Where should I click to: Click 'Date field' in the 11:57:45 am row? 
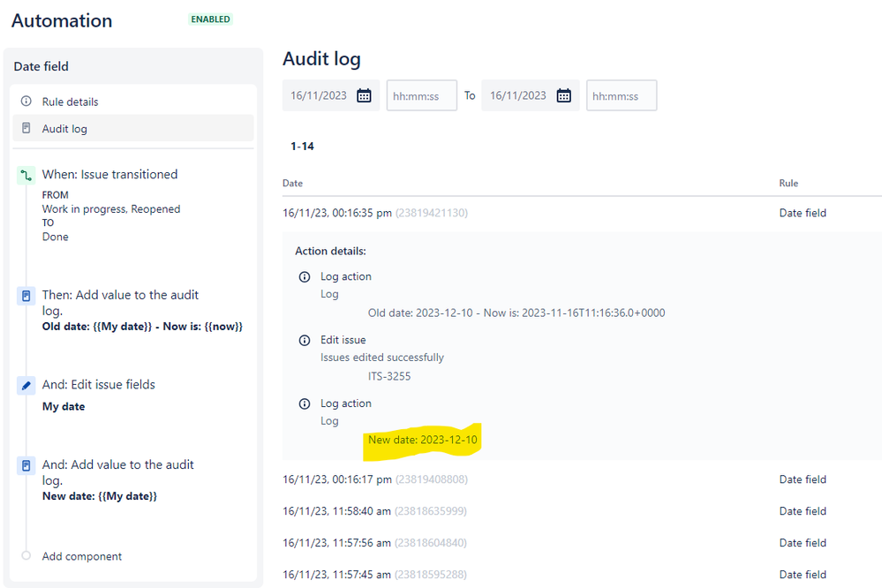point(803,575)
